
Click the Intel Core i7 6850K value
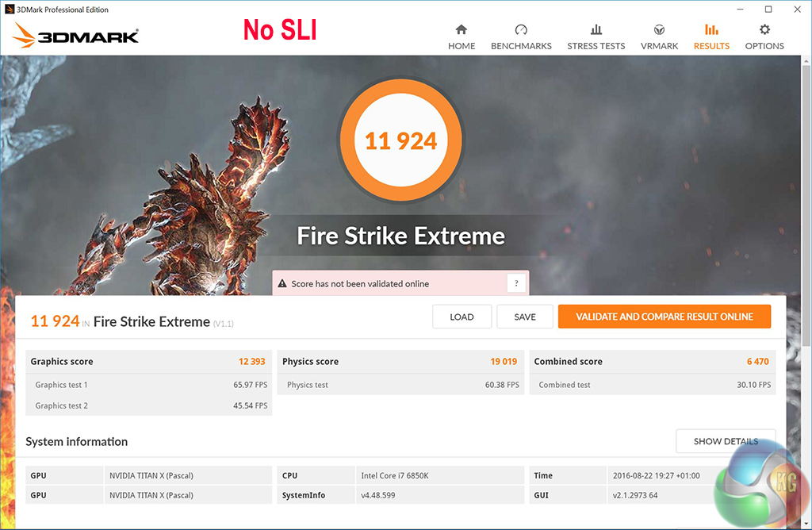pos(395,475)
